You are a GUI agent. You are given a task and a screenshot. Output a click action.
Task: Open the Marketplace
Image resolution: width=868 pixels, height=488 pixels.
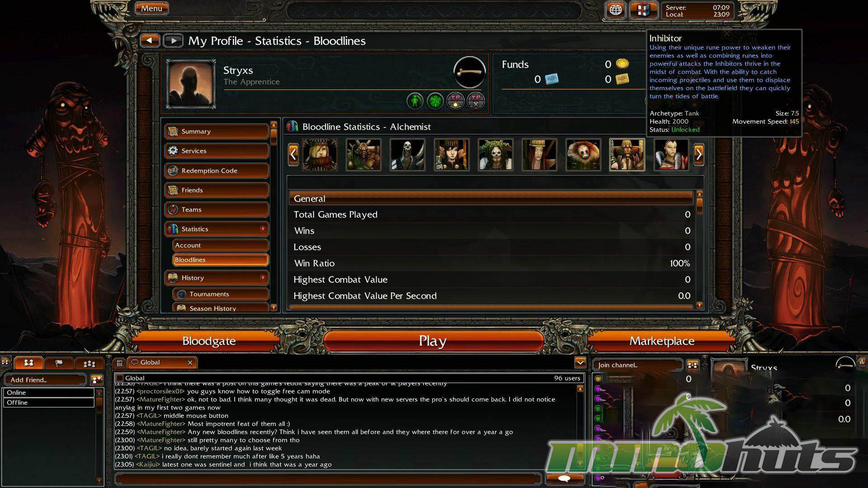662,341
